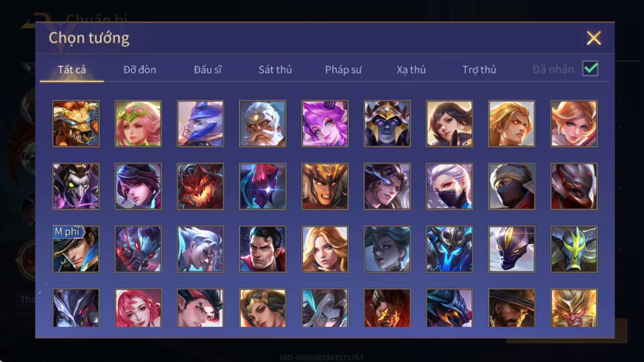Viewport: 644px width, 362px height.
Task: Select the Superman hero portrait
Action: (x=263, y=249)
